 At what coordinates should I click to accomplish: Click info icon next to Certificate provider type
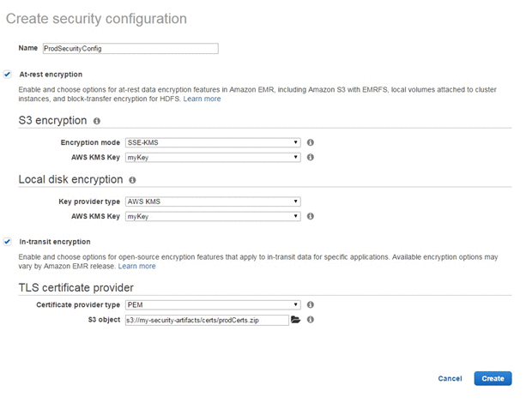pos(310,304)
